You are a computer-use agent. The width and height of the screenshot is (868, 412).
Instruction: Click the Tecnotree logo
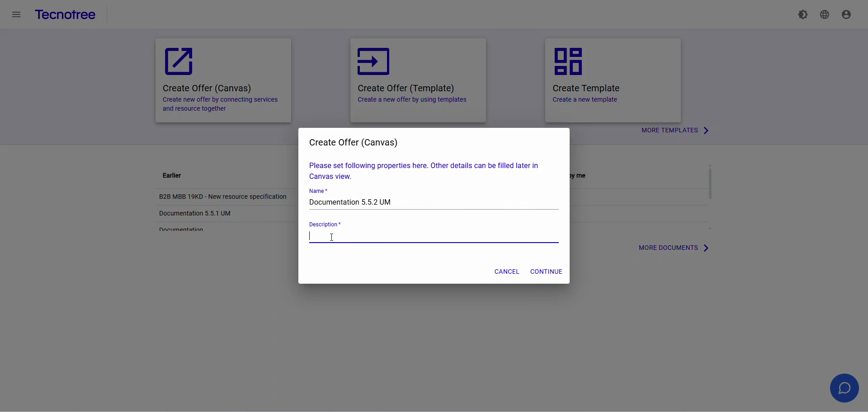click(65, 14)
